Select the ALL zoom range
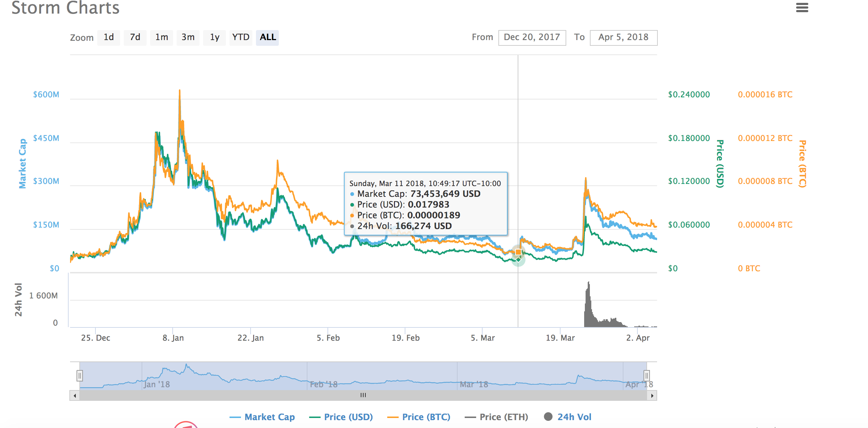Image resolution: width=868 pixels, height=428 pixels. click(x=268, y=37)
